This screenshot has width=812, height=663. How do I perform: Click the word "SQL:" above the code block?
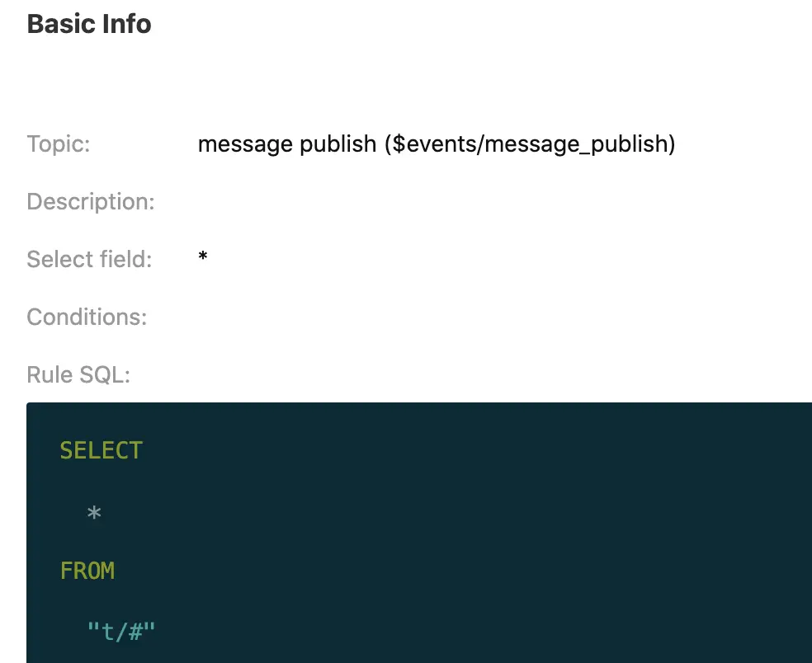click(105, 375)
